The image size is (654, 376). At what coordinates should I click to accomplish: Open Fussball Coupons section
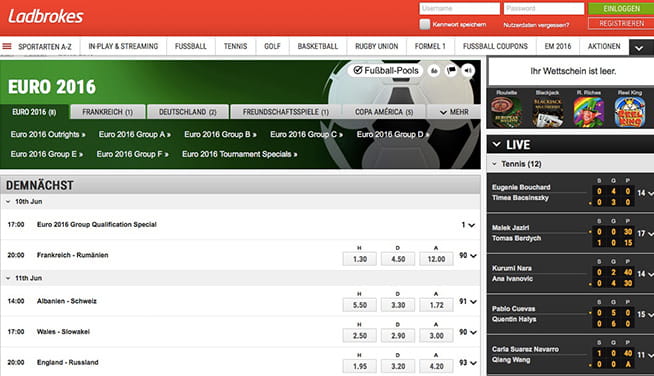(x=495, y=46)
